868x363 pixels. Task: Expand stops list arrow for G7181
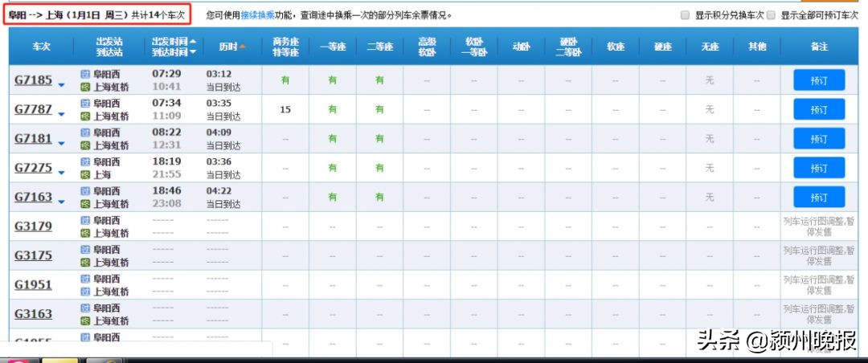(61, 144)
